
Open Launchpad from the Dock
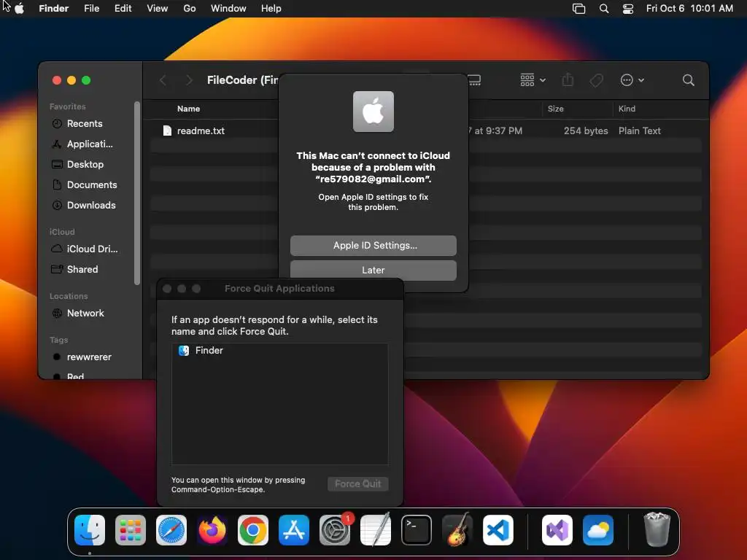coord(131,530)
